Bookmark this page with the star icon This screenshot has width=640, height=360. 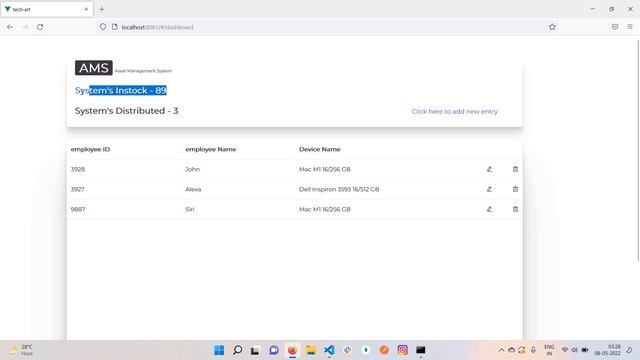[552, 27]
